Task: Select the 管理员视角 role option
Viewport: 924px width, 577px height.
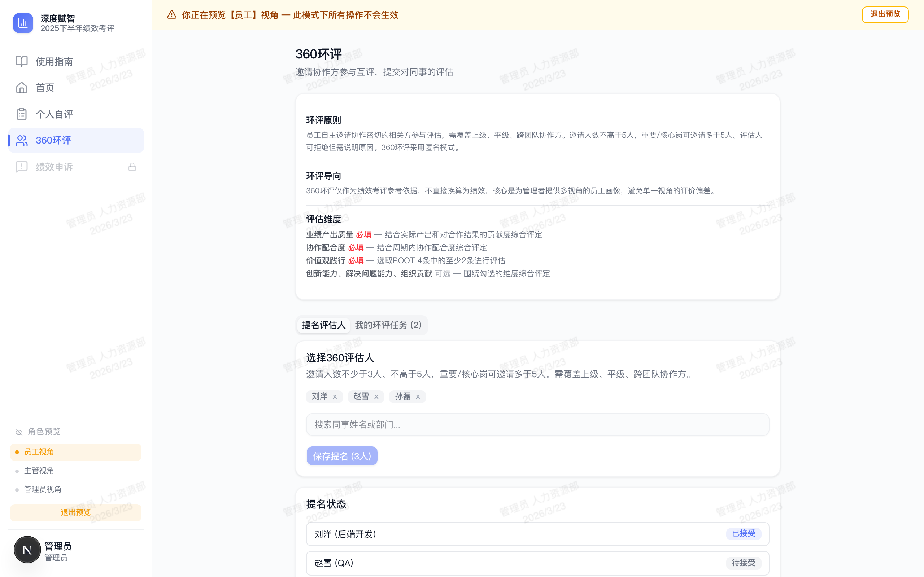Action: pyautogui.click(x=43, y=489)
